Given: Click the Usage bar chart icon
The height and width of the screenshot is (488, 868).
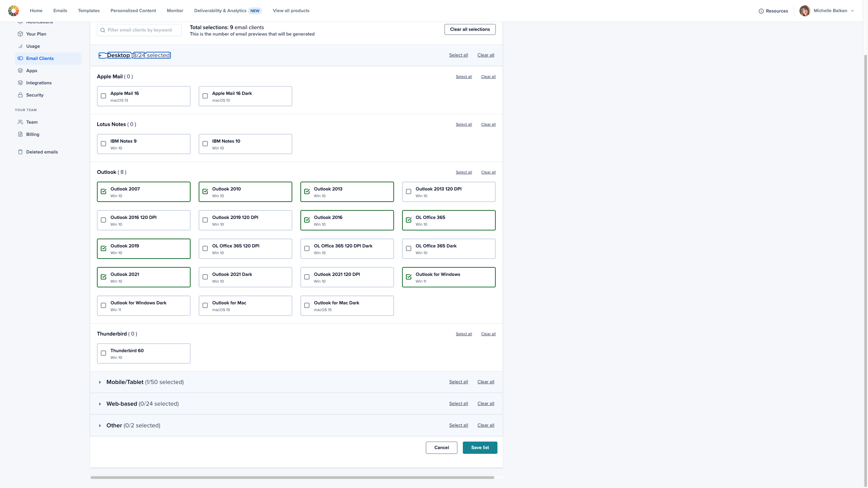Looking at the screenshot, I should point(20,46).
